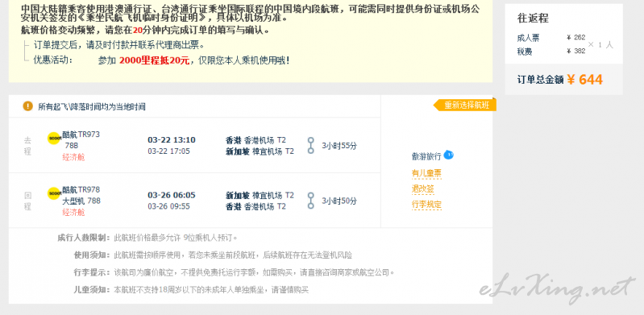This screenshot has height=315, width=644.
Task: Click the 大型机 788 aircraft type text
Action: click(x=81, y=201)
